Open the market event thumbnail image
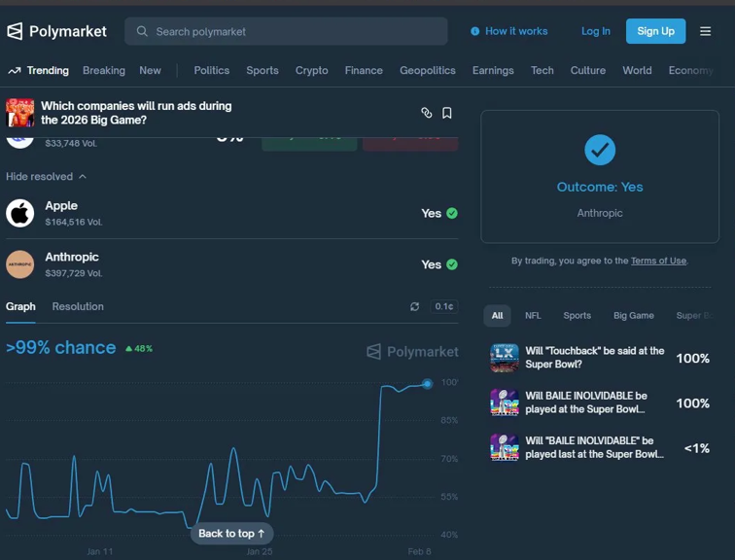This screenshot has width=735, height=560. 19,113
